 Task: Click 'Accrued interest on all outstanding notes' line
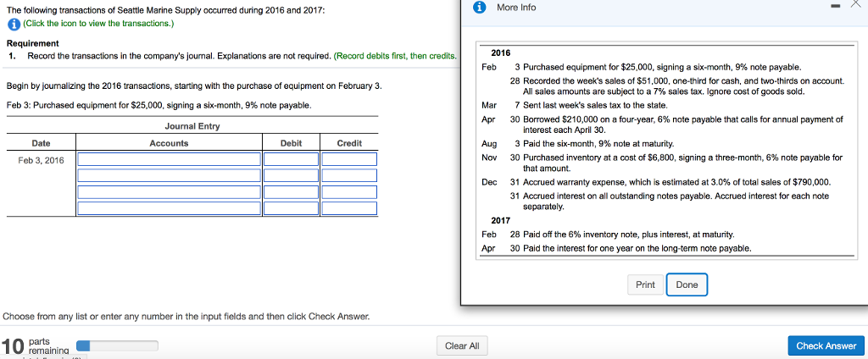676,202
